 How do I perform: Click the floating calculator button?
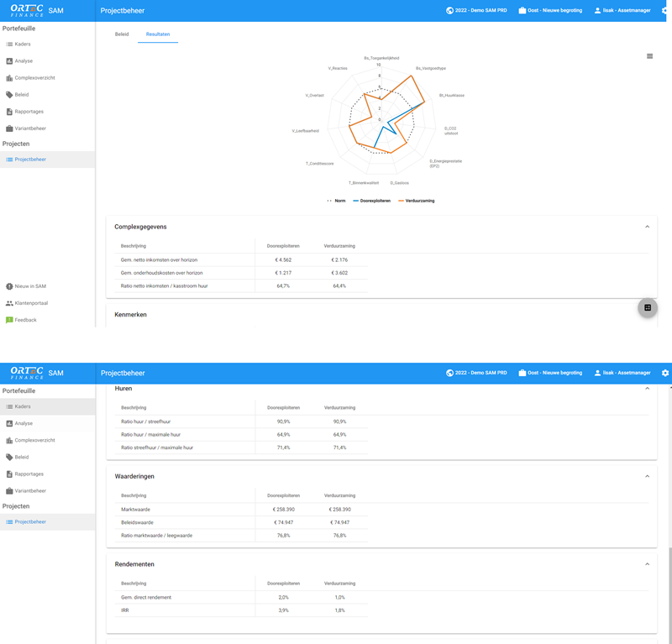point(648,308)
